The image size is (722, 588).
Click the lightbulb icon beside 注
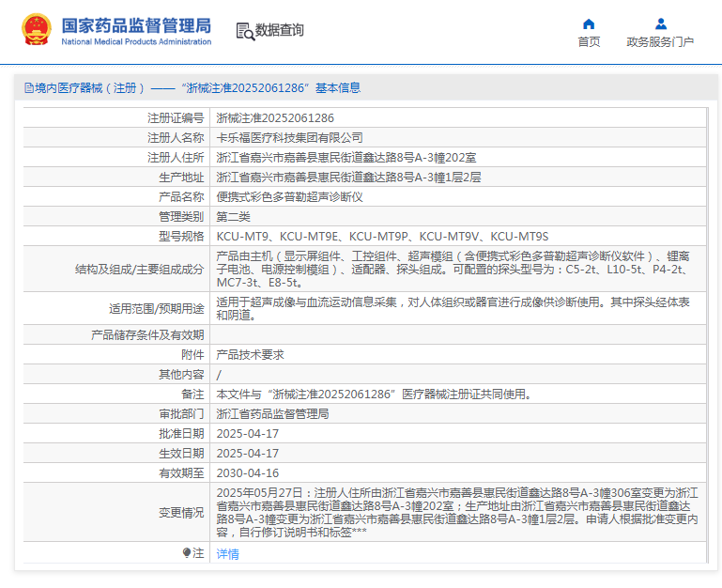click(187, 553)
